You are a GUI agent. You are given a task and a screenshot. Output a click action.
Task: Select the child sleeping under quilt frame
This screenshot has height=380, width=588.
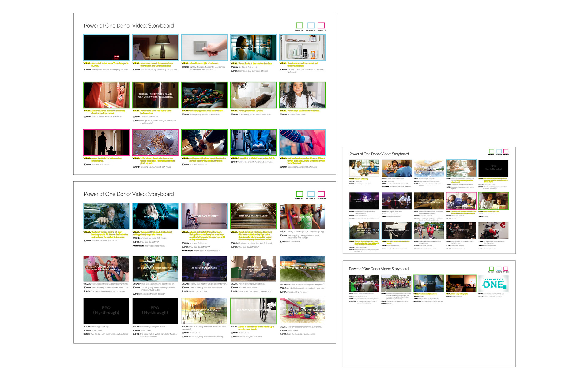coord(204,95)
